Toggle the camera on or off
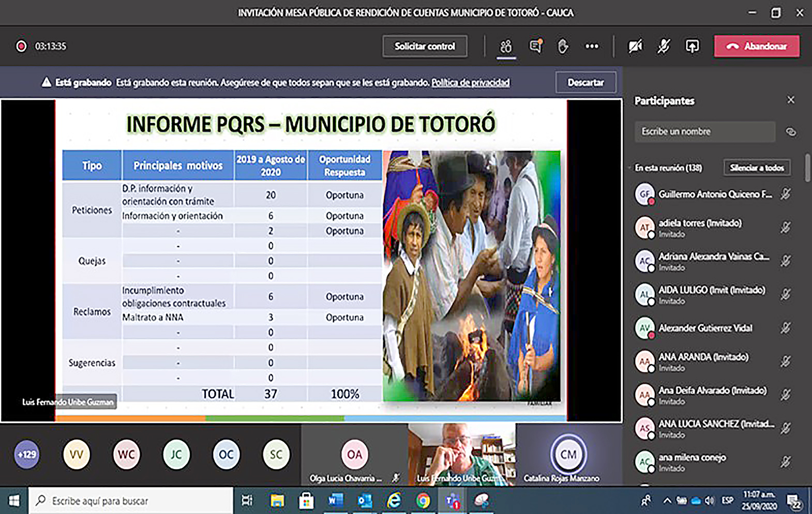This screenshot has height=514, width=812. [x=635, y=47]
